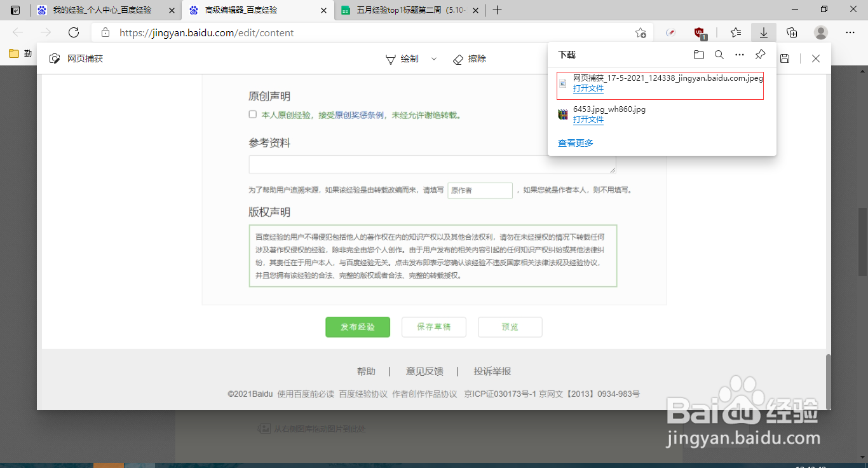The height and width of the screenshot is (468, 868).
Task: Check the 本人原创经验 original declaration checkbox
Action: click(x=252, y=114)
